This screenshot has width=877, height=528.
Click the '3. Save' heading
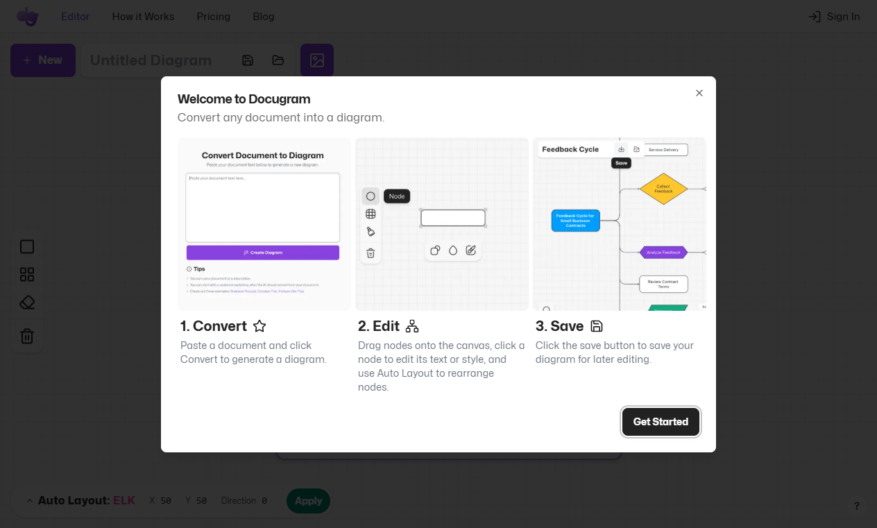pyautogui.click(x=559, y=326)
